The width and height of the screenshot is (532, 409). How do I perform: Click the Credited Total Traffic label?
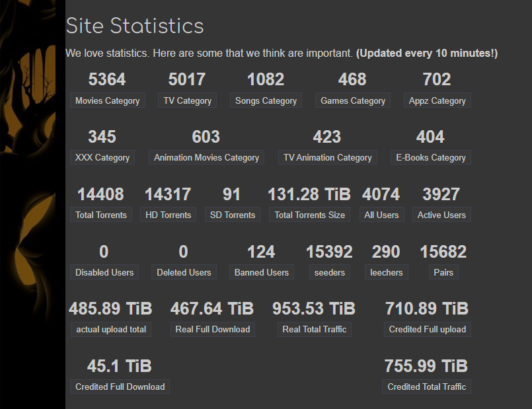pyautogui.click(x=427, y=387)
